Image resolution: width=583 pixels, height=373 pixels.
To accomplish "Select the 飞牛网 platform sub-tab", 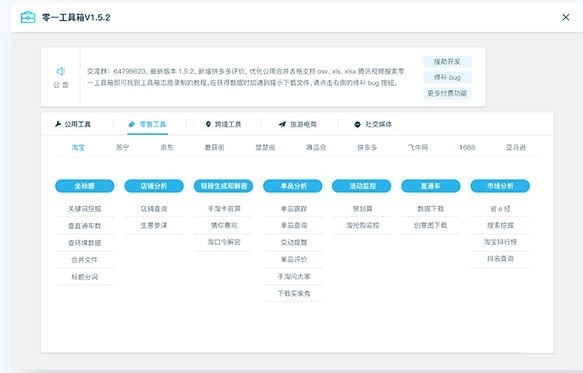I will tap(418, 148).
